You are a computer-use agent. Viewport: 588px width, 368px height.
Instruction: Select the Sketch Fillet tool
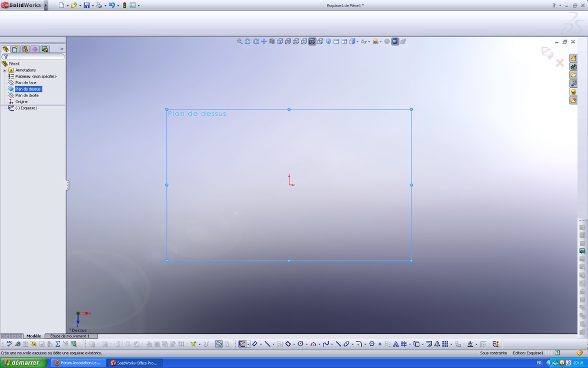(359, 344)
